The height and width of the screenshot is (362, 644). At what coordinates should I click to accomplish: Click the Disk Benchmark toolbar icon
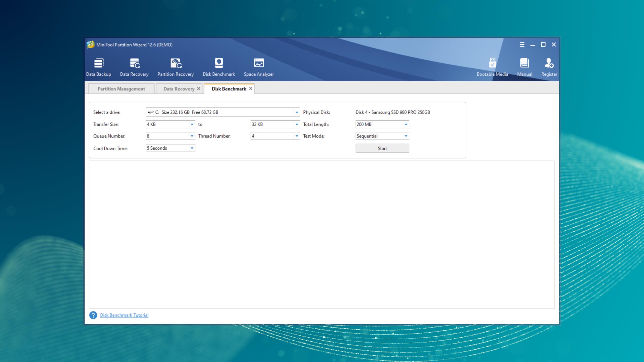click(x=219, y=67)
